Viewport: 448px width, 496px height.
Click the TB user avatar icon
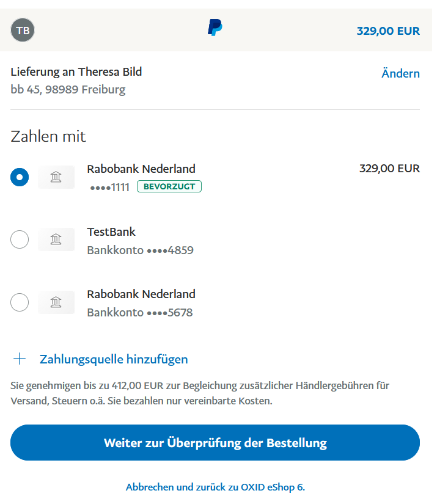(23, 30)
